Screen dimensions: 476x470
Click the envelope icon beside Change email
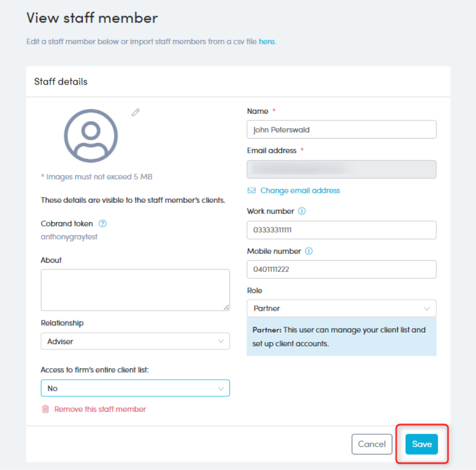(251, 191)
